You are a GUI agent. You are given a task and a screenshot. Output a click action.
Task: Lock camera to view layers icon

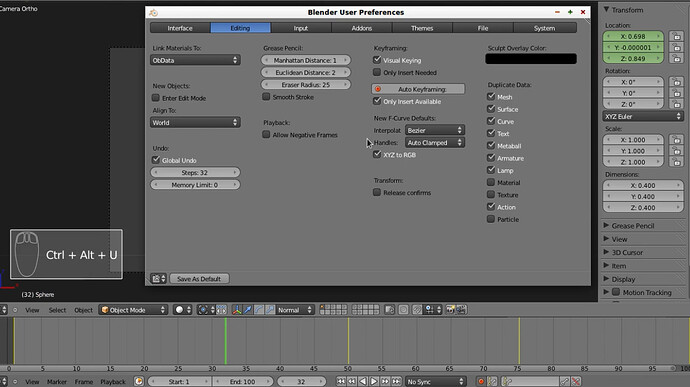point(389,310)
